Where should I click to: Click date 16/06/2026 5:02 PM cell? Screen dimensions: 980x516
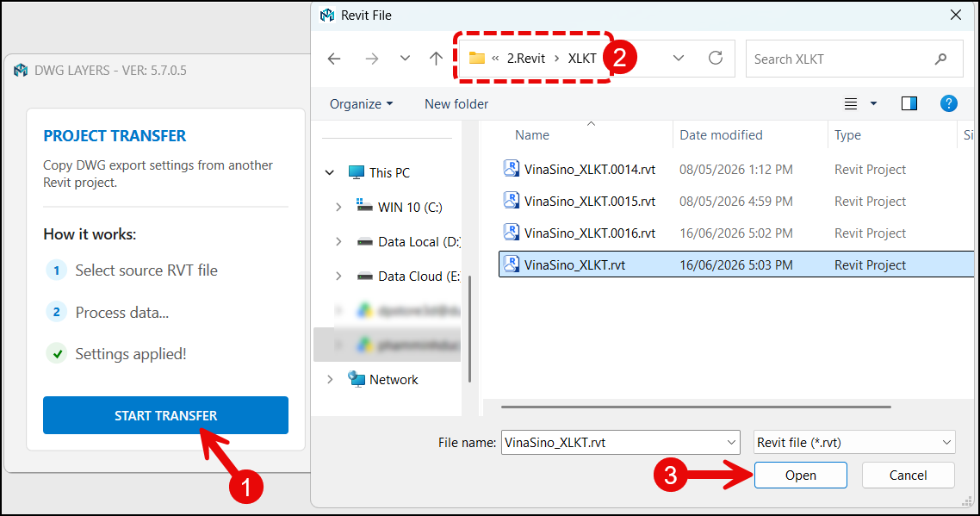[735, 233]
